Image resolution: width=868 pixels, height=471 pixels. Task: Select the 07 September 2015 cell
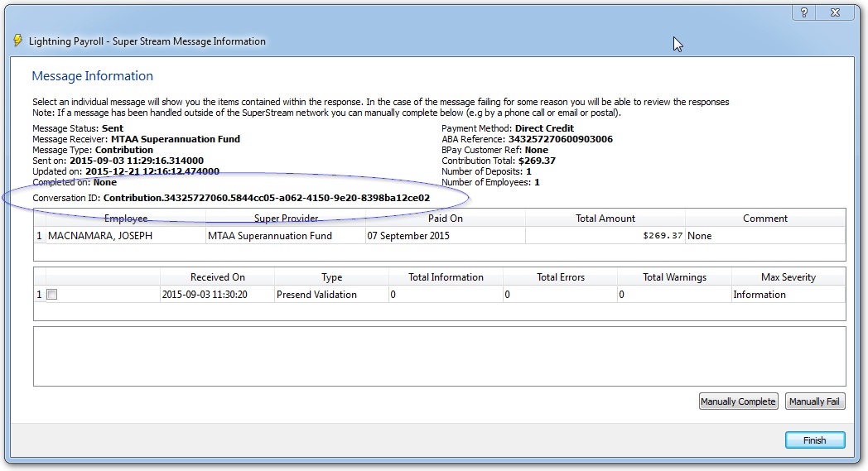pos(445,235)
